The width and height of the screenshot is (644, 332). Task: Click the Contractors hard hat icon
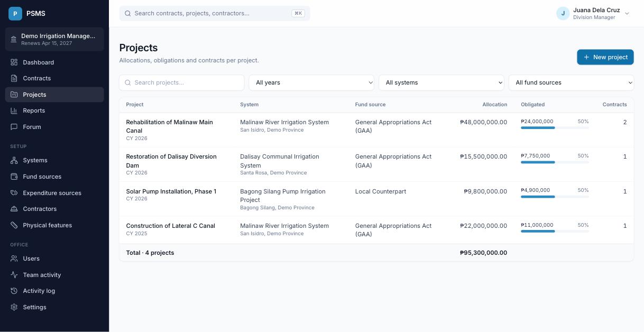[14, 209]
